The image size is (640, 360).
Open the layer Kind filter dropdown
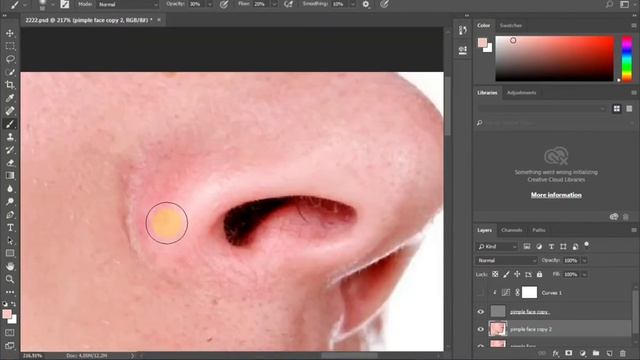click(x=497, y=247)
